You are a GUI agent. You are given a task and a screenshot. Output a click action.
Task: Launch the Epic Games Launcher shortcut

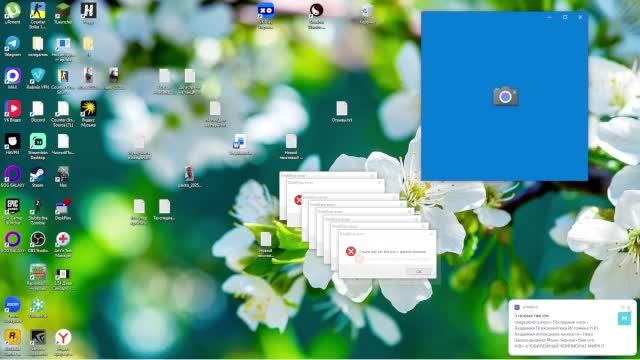click(12, 207)
